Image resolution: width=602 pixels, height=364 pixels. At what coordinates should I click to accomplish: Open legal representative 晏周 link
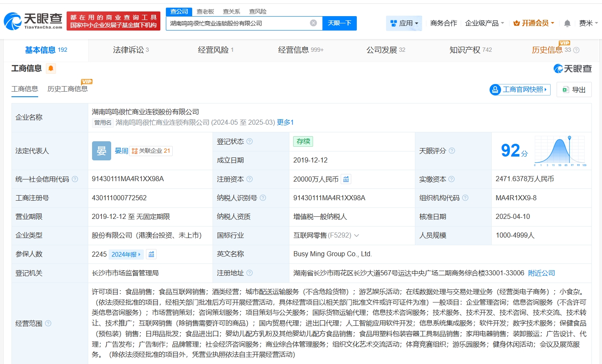tap(121, 151)
